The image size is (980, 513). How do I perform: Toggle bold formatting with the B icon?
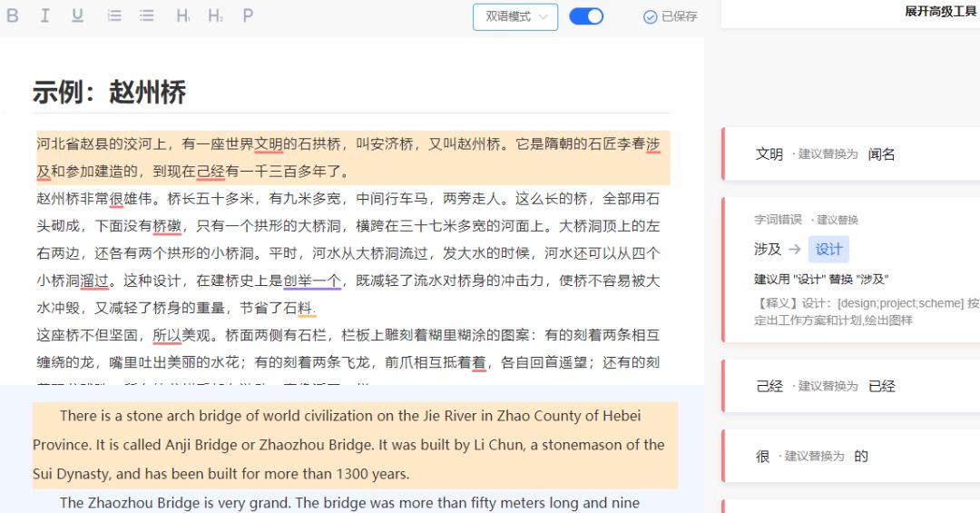(x=13, y=15)
